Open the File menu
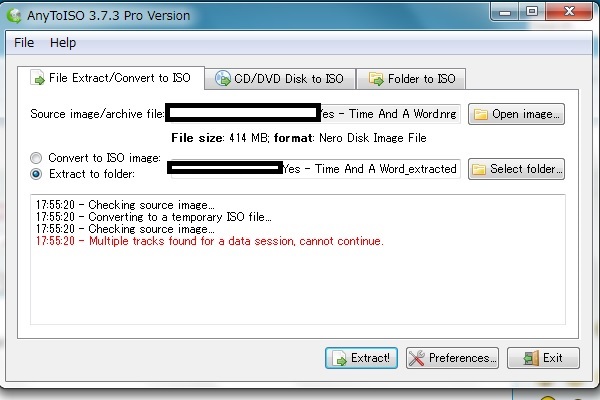 tap(24, 43)
